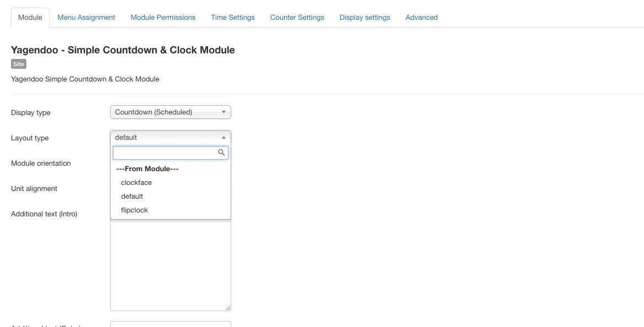Open the Advanced tab

point(422,18)
